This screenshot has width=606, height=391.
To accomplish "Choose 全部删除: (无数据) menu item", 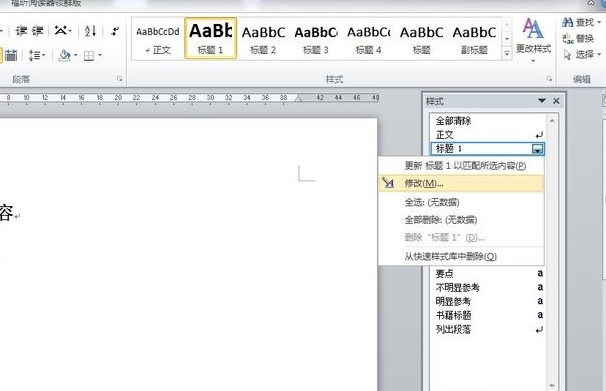I will [461, 220].
